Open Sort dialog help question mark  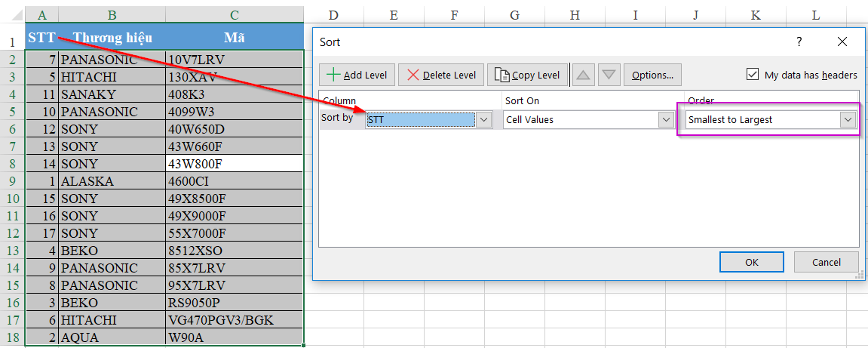pos(799,42)
